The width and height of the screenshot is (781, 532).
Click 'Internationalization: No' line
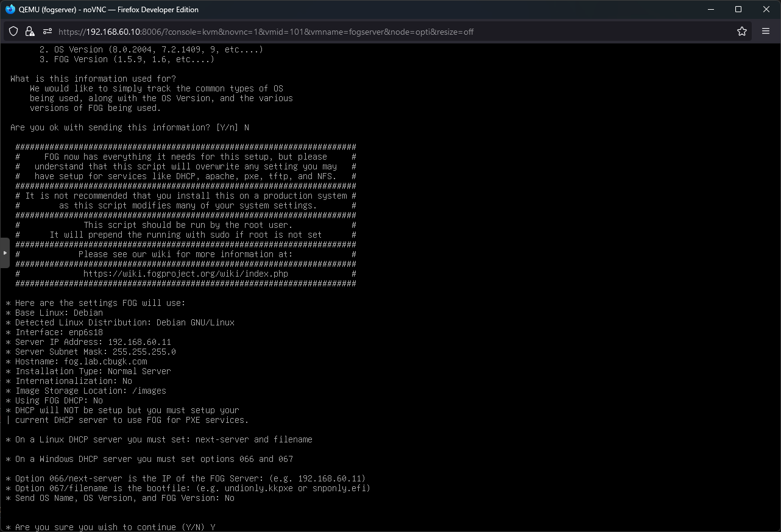[69, 381]
